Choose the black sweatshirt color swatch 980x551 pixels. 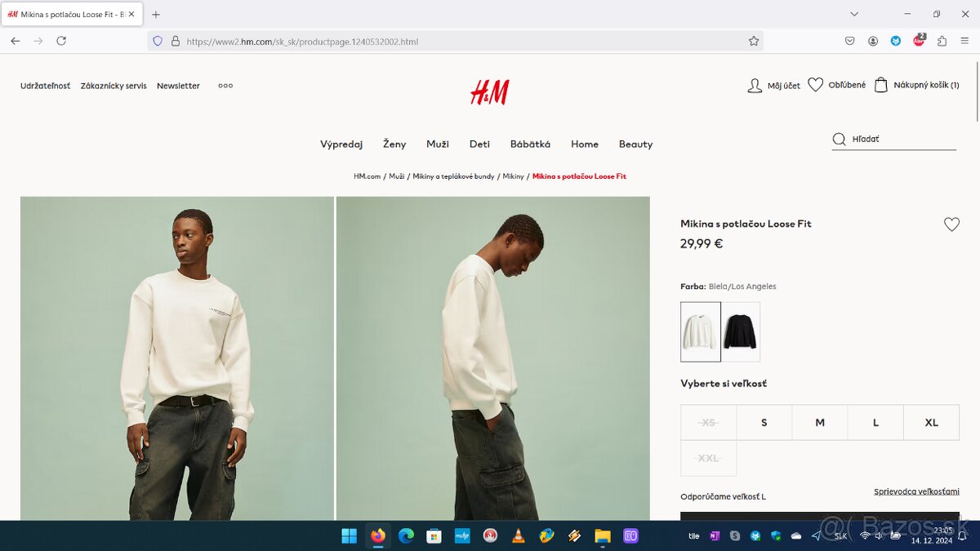[x=741, y=332]
